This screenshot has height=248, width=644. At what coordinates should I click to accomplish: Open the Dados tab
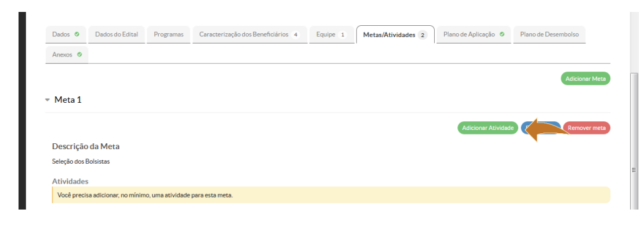66,34
